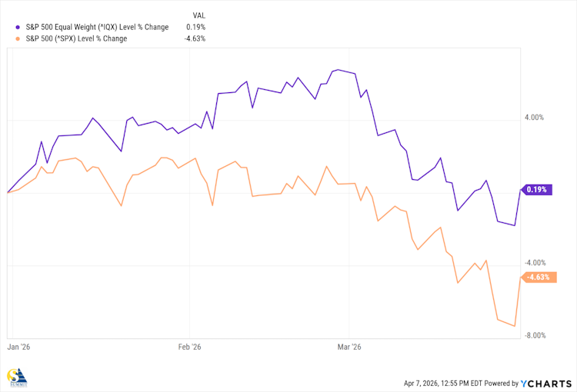
Task: Click the 0.19% value in the legend
Action: [x=197, y=27]
